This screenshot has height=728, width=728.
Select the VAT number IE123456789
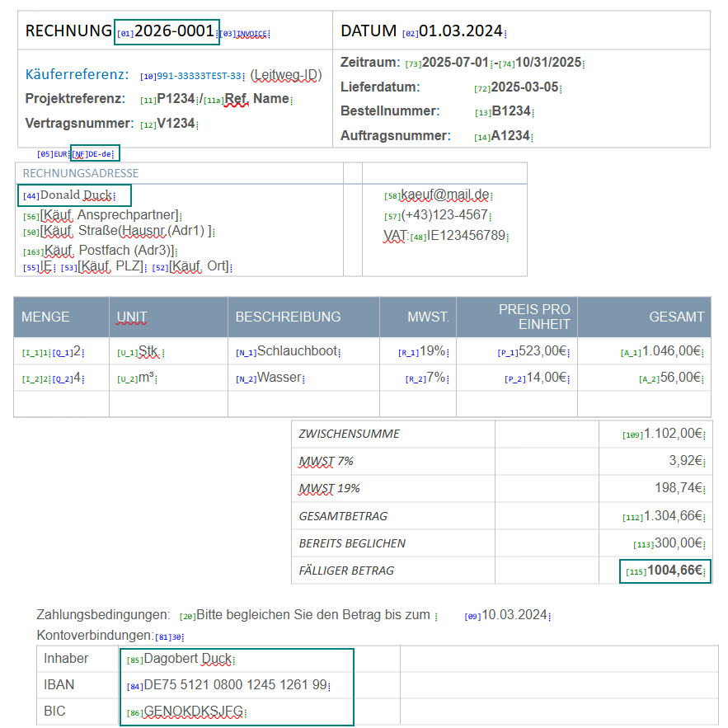[x=465, y=236]
